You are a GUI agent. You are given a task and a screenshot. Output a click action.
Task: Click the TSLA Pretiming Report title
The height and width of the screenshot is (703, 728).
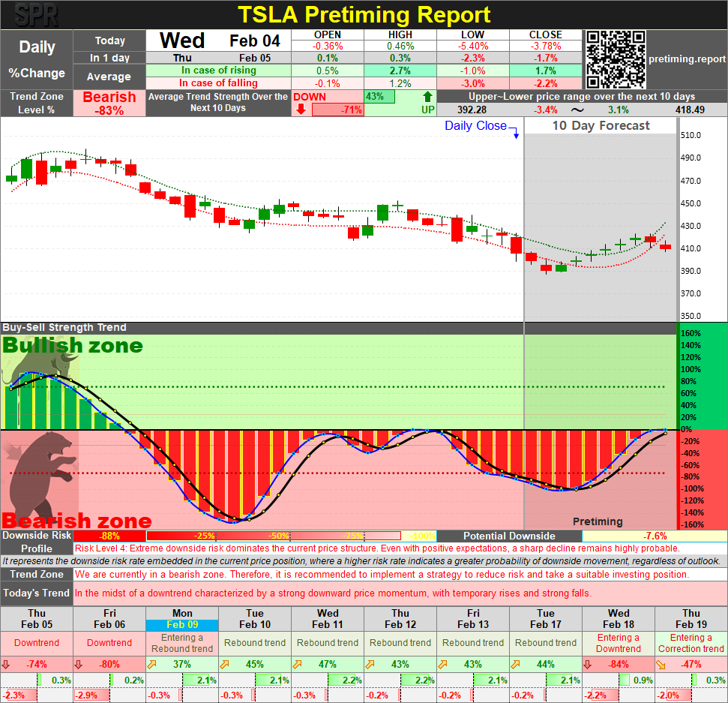[x=364, y=15]
